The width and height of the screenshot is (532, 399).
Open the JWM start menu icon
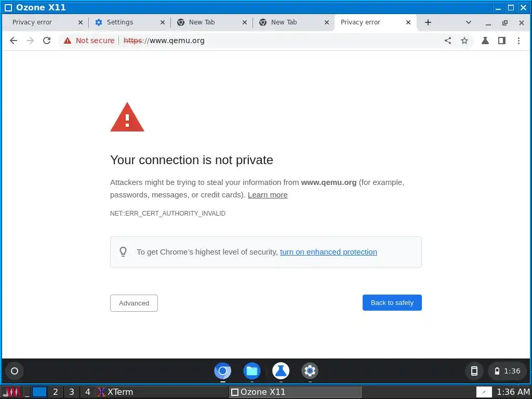[12, 392]
